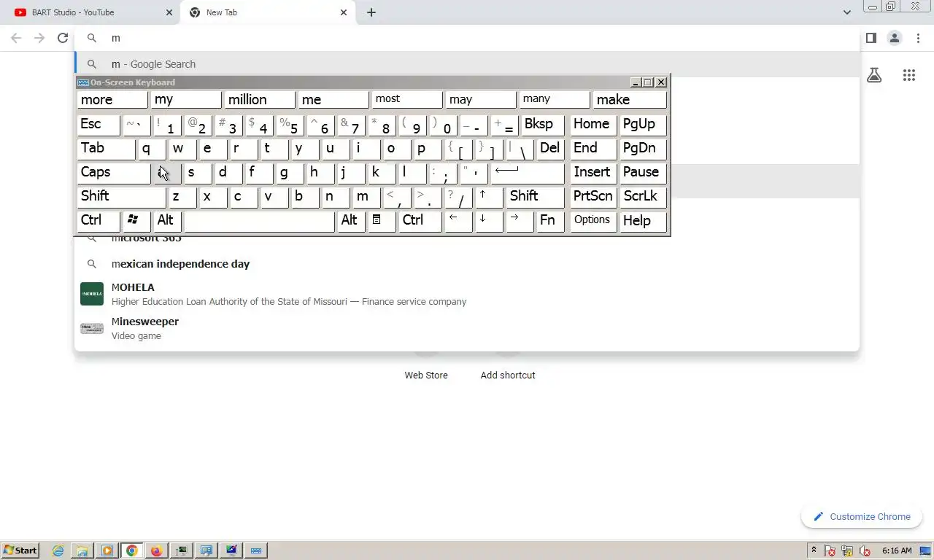Choose the predicted word 'many'
Image resolution: width=934 pixels, height=560 pixels.
coord(555,100)
